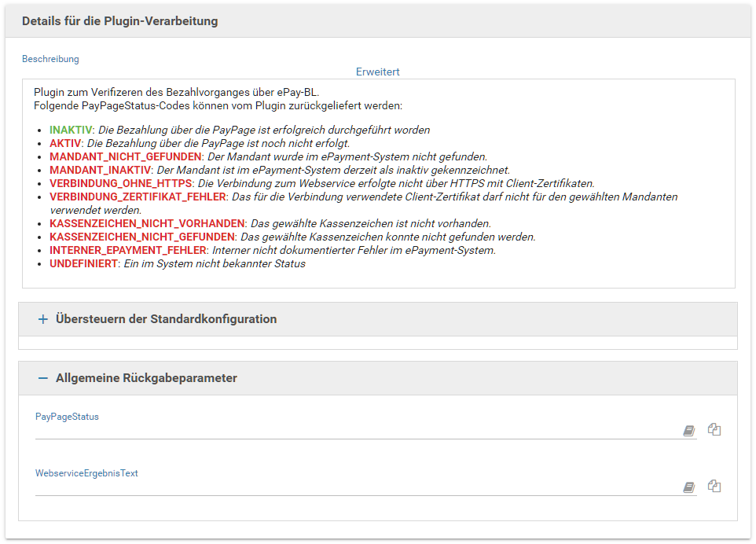Expand the Übersteuern der Standardkonfiguration section title

[x=166, y=319]
